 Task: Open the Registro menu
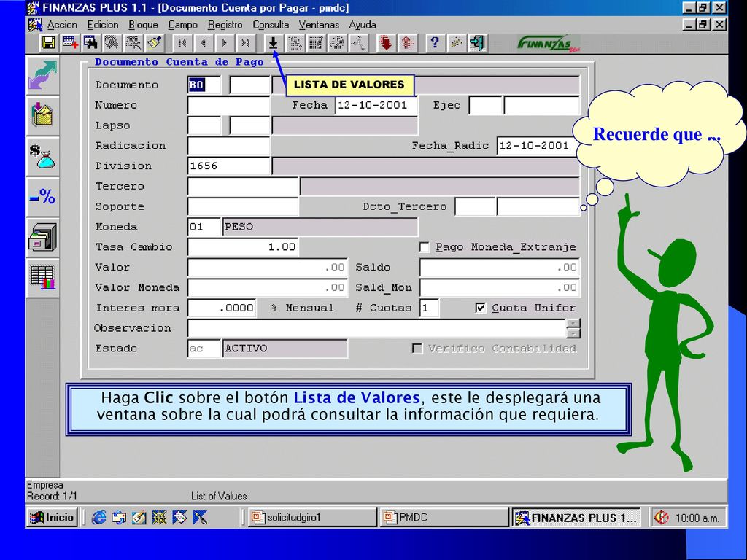(x=225, y=25)
